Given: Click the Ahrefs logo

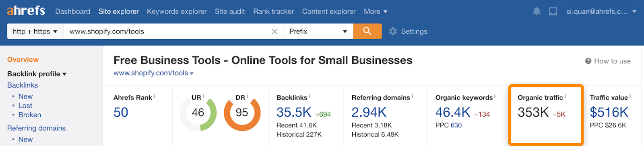Looking at the screenshot, I should pos(26,10).
